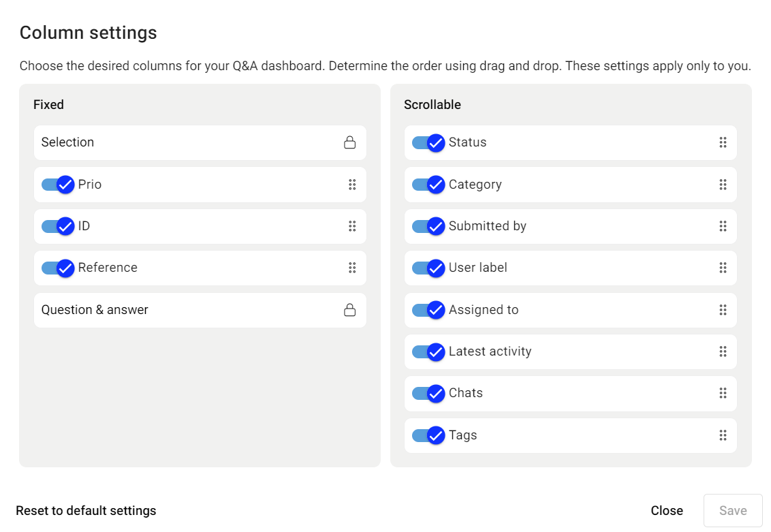Turn off the Tags toggle
Screen dimensions: 771x532
(428, 435)
